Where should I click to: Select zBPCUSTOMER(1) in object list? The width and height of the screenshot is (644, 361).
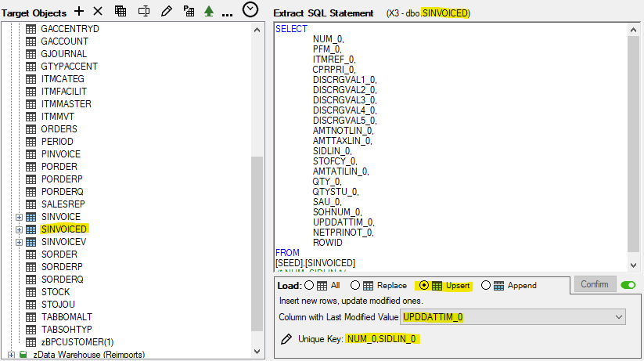(x=77, y=342)
